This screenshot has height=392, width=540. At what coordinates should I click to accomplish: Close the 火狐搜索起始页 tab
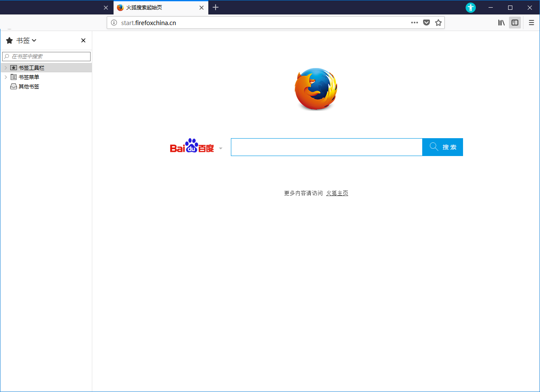[x=202, y=8]
